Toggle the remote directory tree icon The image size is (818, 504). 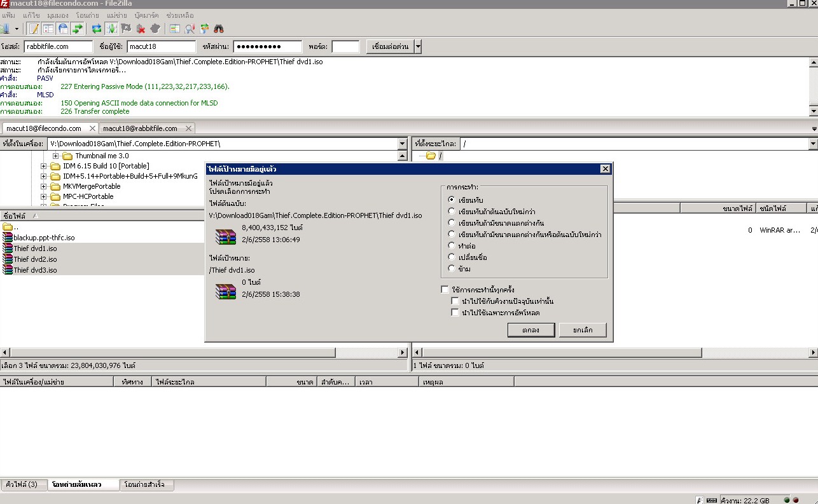63,29
